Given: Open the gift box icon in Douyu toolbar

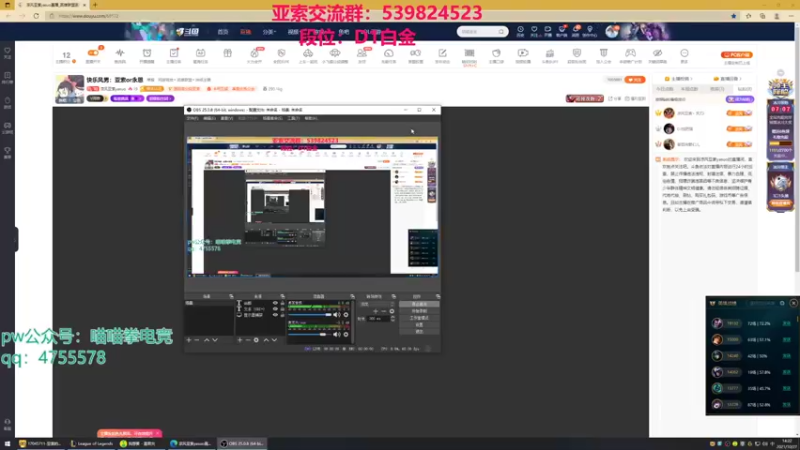Looking at the screenshot, I should click(228, 53).
